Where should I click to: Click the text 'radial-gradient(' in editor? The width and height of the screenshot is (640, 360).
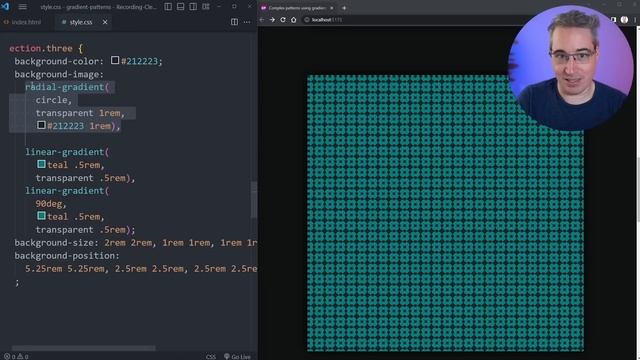coord(67,87)
